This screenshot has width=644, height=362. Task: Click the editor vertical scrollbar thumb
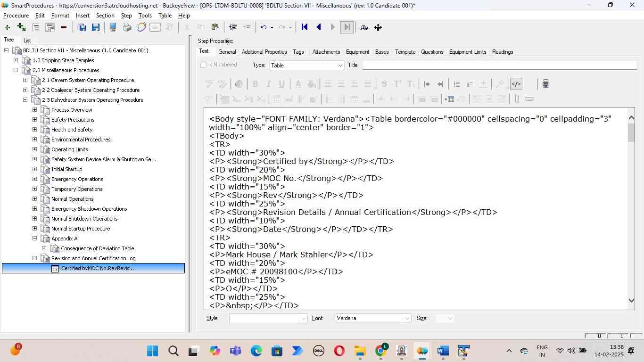[632, 132]
